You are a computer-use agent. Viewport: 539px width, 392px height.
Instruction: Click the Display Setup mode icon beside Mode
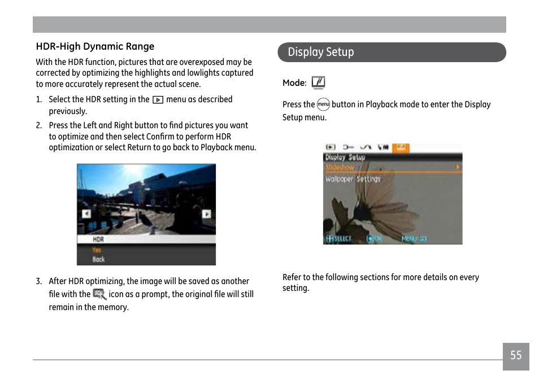point(318,83)
